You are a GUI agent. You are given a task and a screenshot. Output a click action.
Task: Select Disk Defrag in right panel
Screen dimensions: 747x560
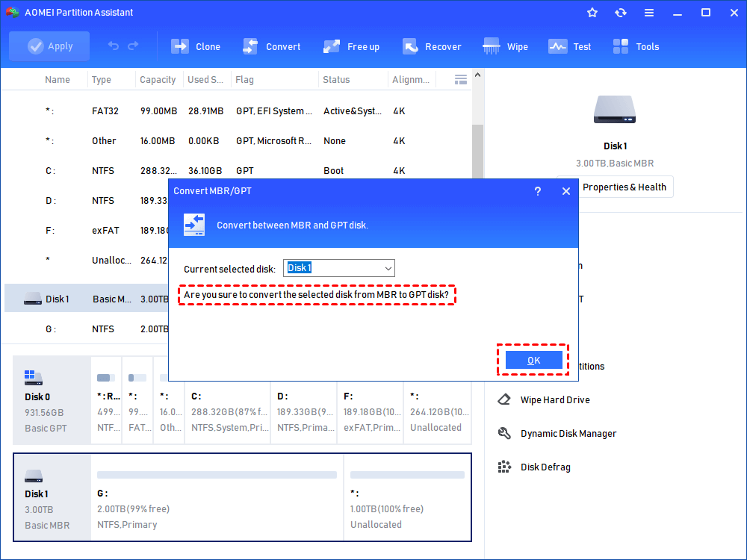[x=545, y=467]
